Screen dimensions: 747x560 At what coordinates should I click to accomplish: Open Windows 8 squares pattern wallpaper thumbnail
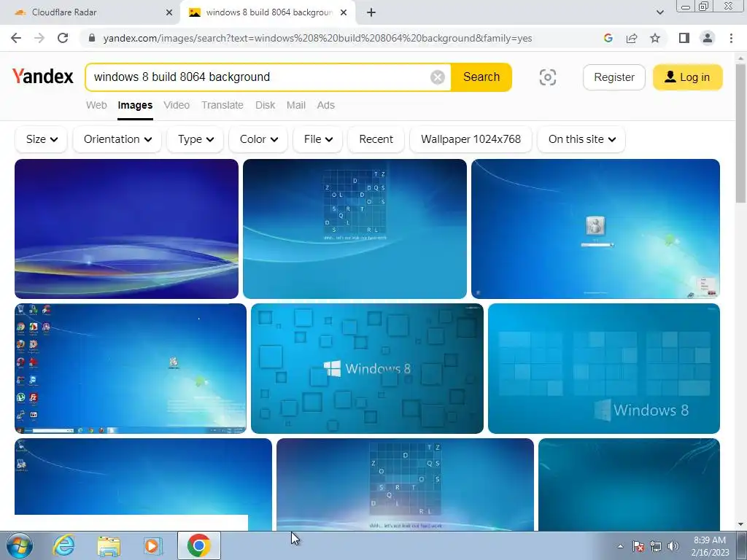tap(367, 368)
